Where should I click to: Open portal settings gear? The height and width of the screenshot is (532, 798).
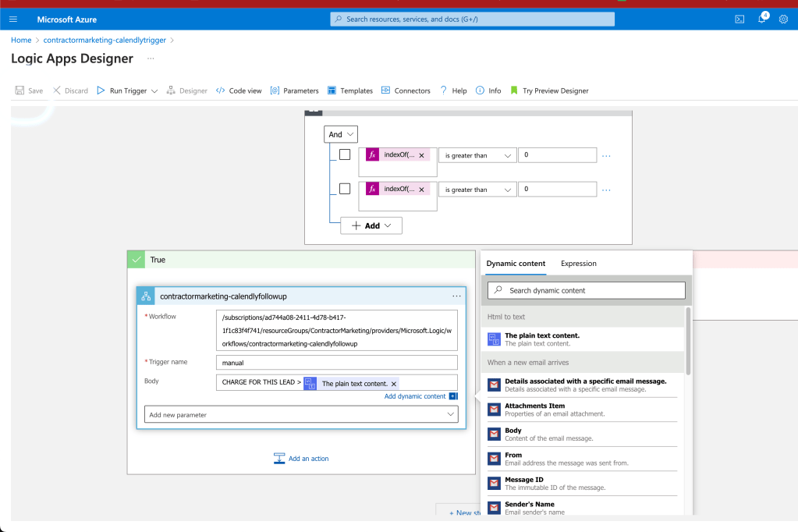[783, 20]
